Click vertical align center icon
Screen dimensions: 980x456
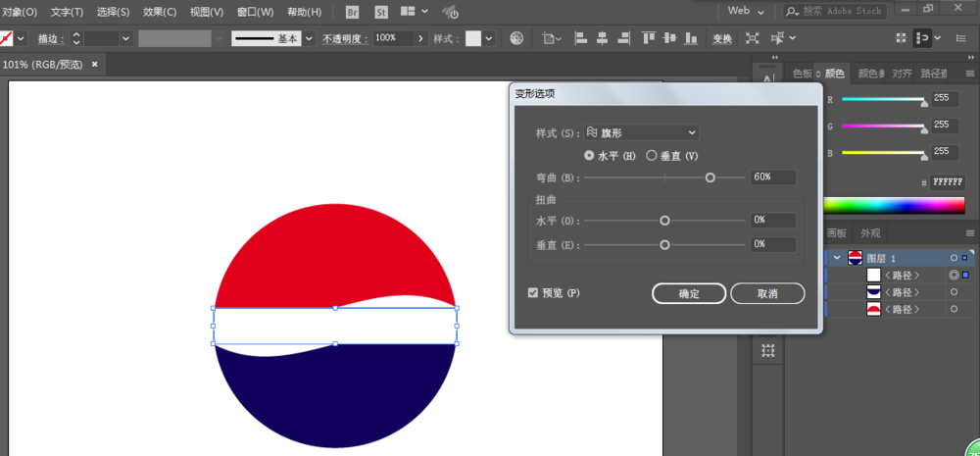click(x=670, y=38)
